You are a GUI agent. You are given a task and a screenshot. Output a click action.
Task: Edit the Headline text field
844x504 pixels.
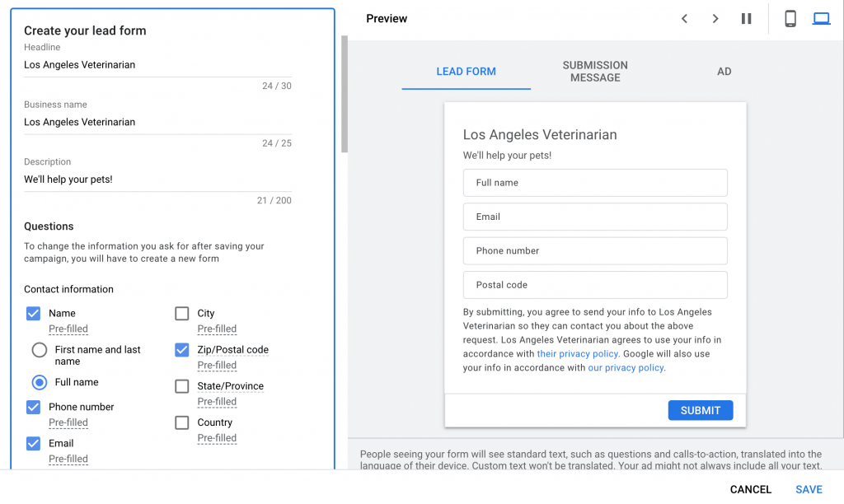pyautogui.click(x=157, y=65)
